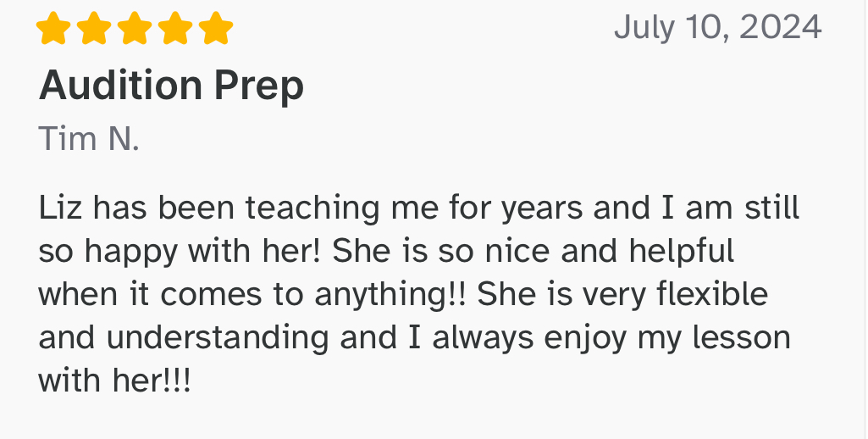The width and height of the screenshot is (868, 439).
Task: Click the first gold rating star
Action: pyautogui.click(x=53, y=28)
